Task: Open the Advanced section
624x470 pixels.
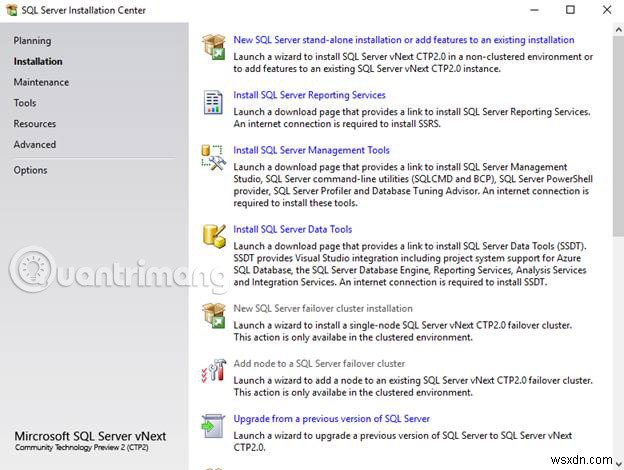Action: point(35,144)
